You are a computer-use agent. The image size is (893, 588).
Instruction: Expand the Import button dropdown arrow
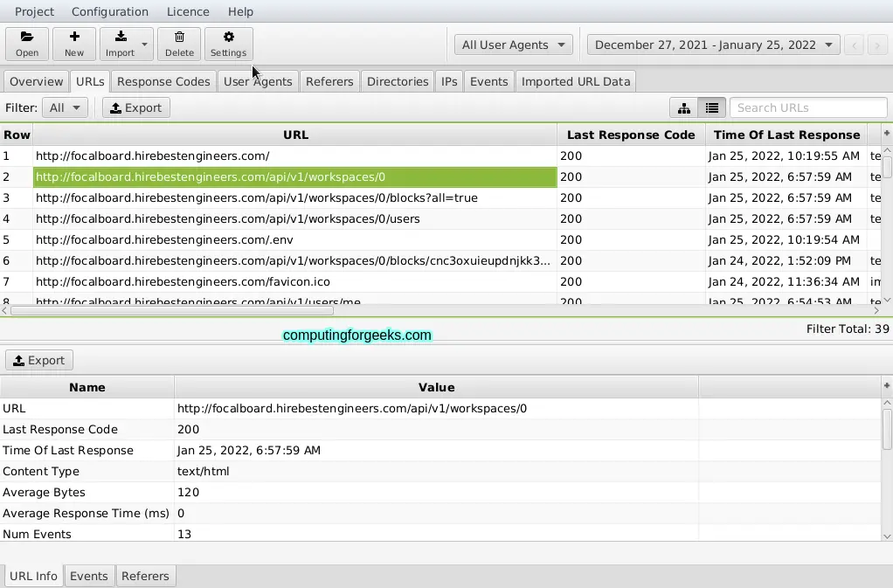point(145,45)
